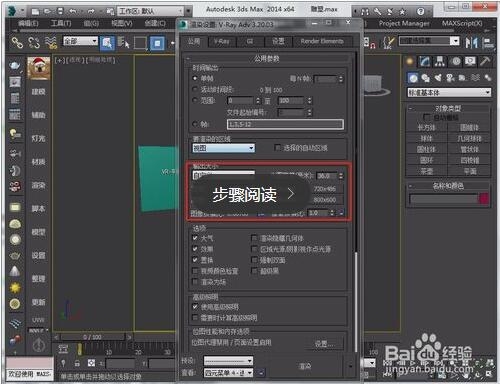Select the Shapes category icon in Create panel
The height and width of the screenshot is (384, 500).
pos(426,78)
